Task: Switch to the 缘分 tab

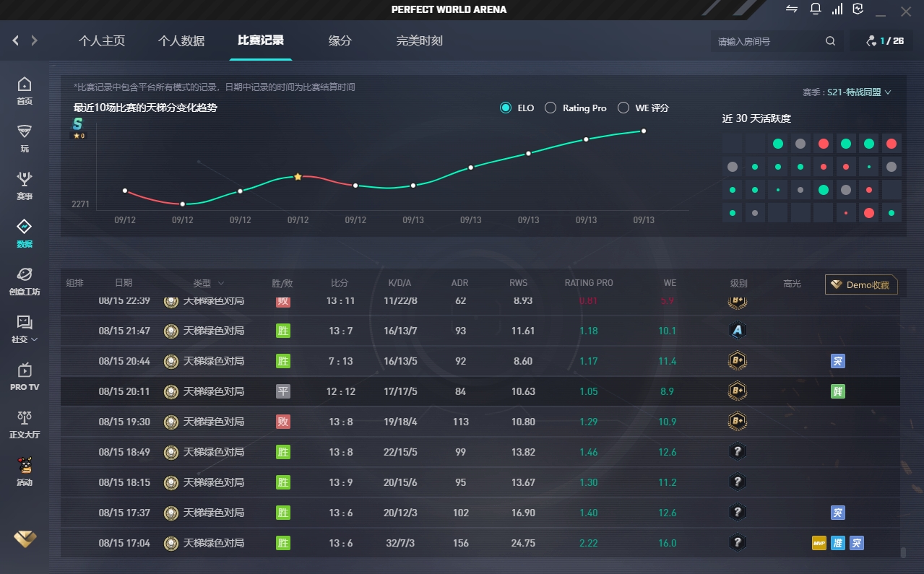Action: [340, 41]
